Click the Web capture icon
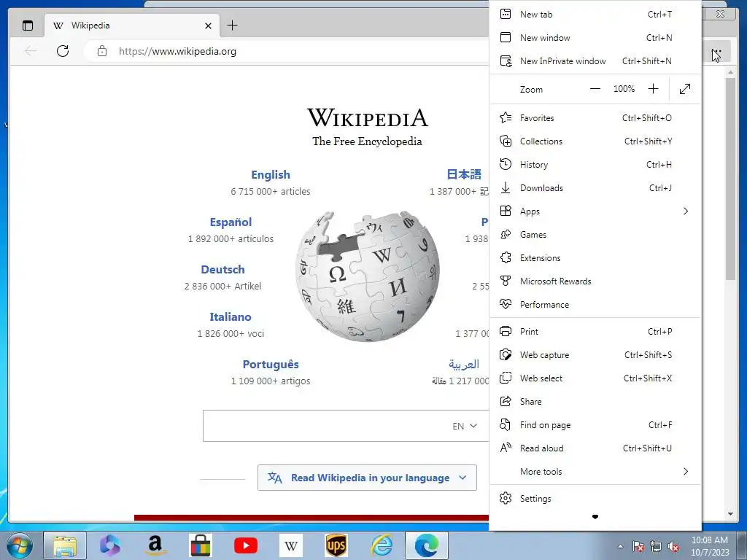 point(506,354)
